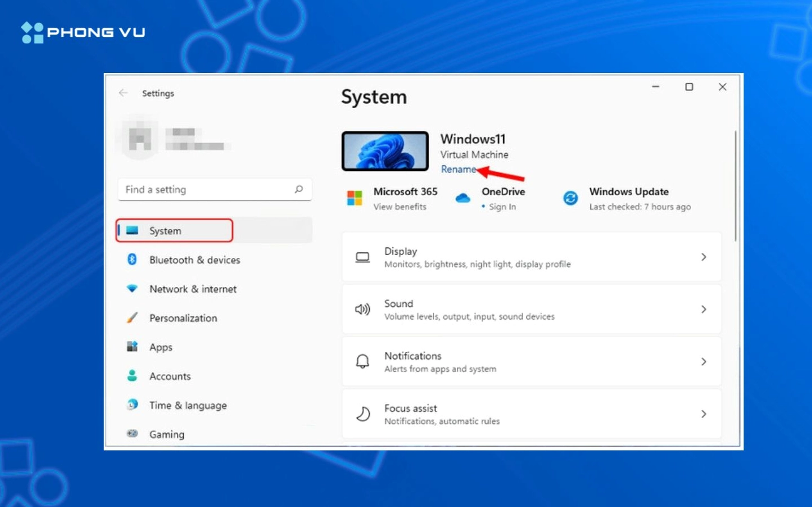Click the Windows Update icon
812x507 pixels.
(x=569, y=199)
